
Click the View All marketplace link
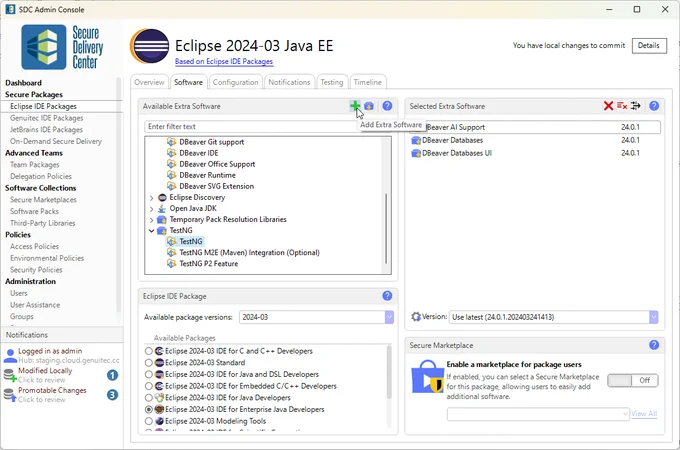pos(644,414)
